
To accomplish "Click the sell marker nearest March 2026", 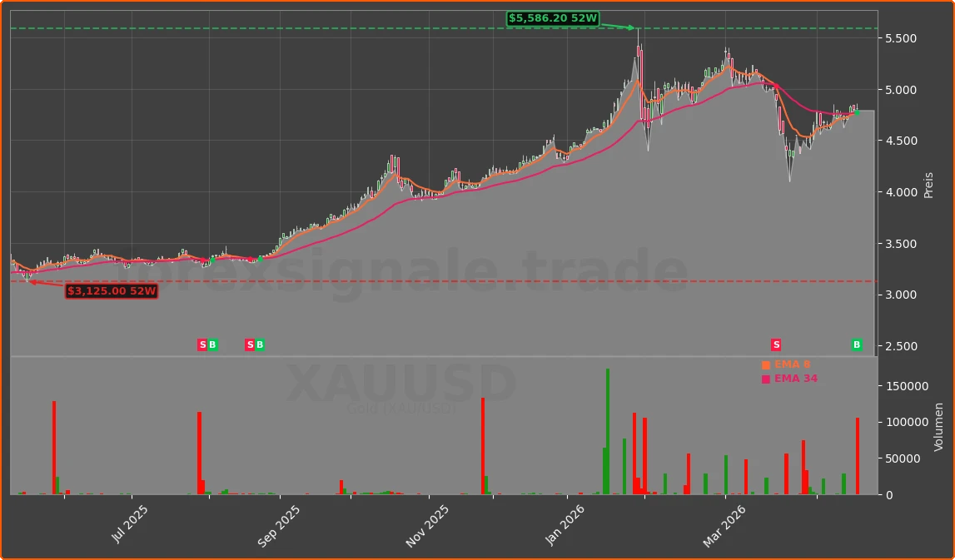I will 776,345.
